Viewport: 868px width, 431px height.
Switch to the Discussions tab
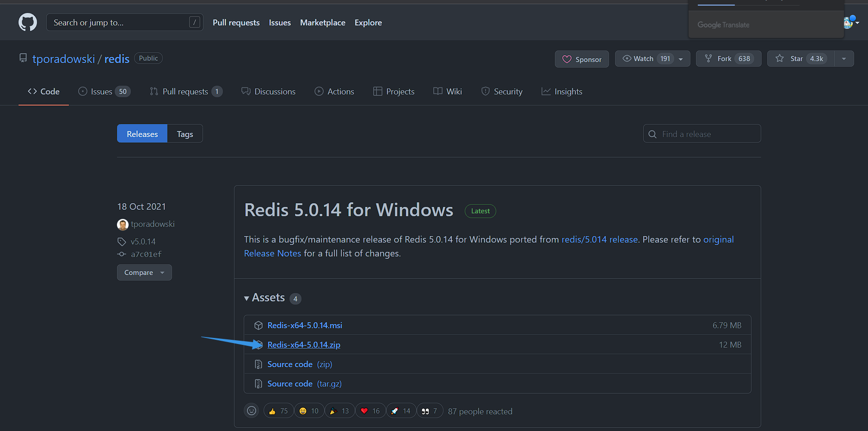[x=268, y=92]
